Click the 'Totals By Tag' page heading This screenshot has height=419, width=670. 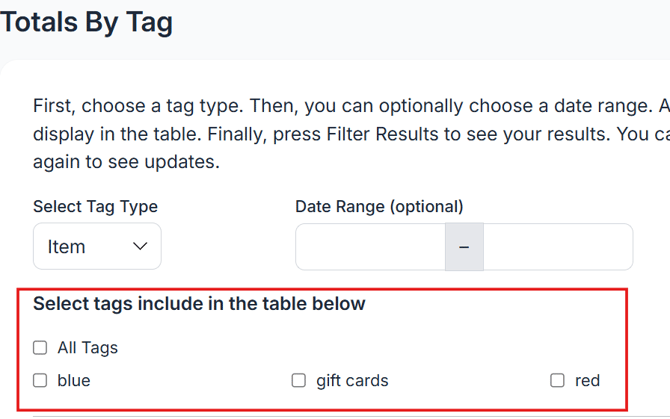point(86,22)
